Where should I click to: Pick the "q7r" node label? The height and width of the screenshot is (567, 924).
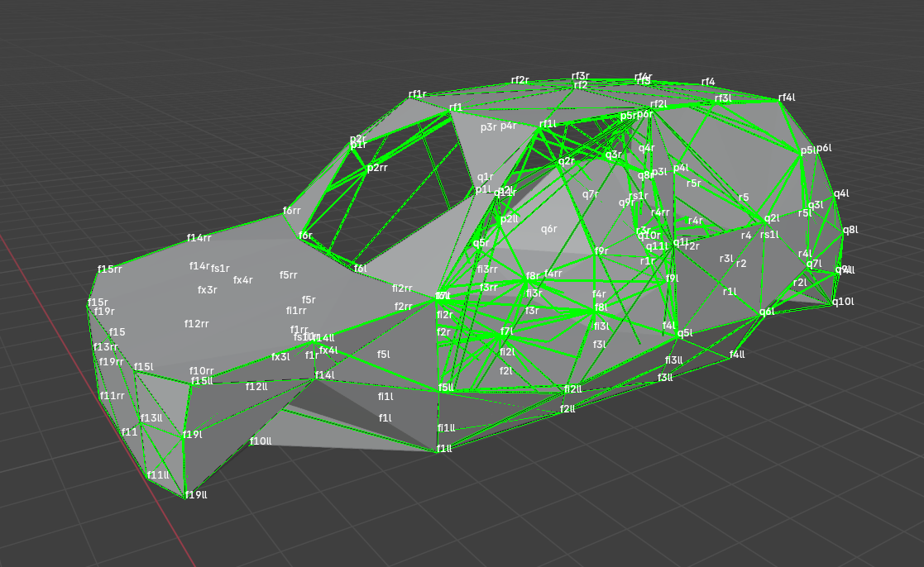[591, 194]
